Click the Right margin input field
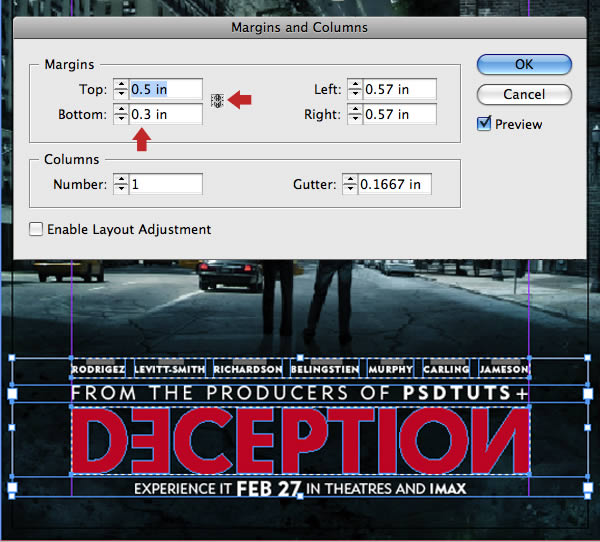 [399, 114]
